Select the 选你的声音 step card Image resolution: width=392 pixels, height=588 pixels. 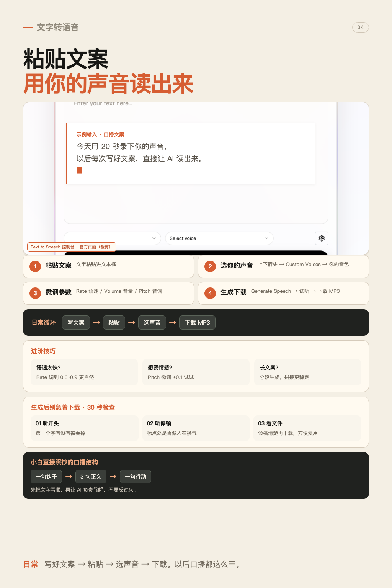tap(283, 266)
